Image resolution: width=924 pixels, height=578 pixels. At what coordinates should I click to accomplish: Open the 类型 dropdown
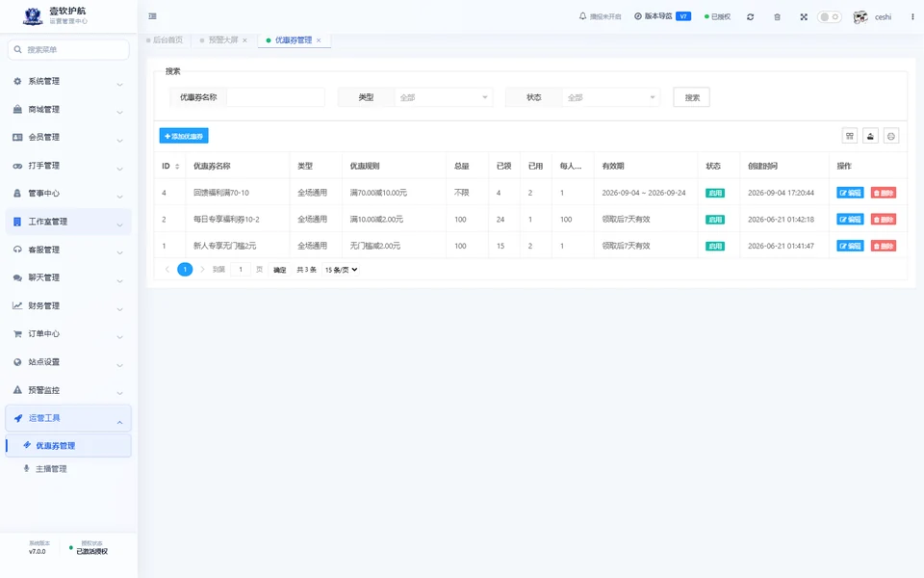coord(443,97)
